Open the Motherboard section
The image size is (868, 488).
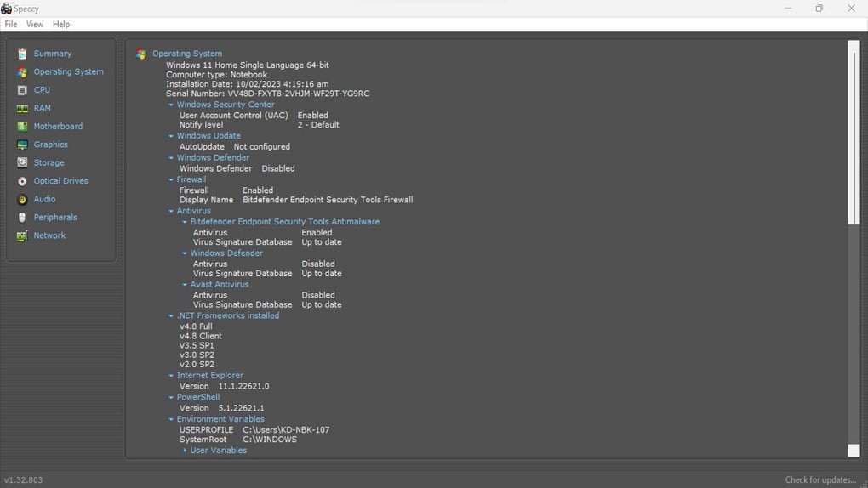(58, 126)
